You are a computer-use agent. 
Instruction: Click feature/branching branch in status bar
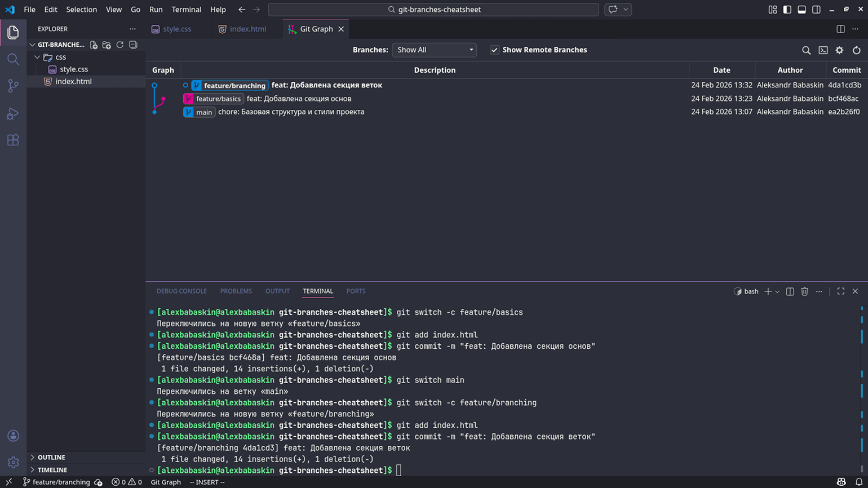tap(56, 482)
